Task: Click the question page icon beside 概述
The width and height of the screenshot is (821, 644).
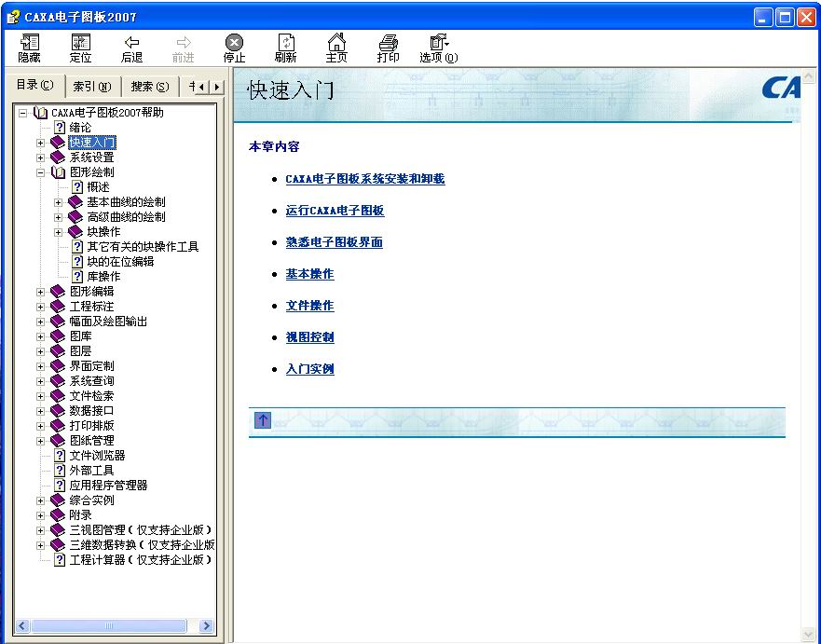Action: pyautogui.click(x=77, y=187)
